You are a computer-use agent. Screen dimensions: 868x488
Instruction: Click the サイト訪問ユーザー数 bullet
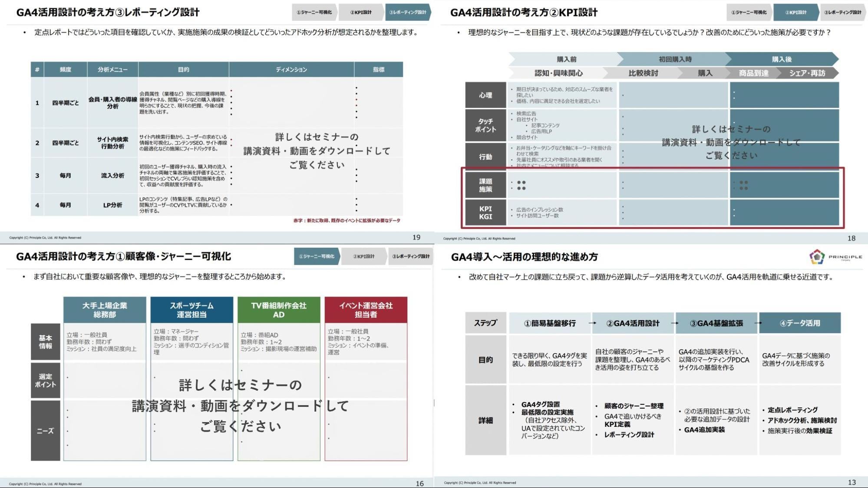click(x=538, y=216)
